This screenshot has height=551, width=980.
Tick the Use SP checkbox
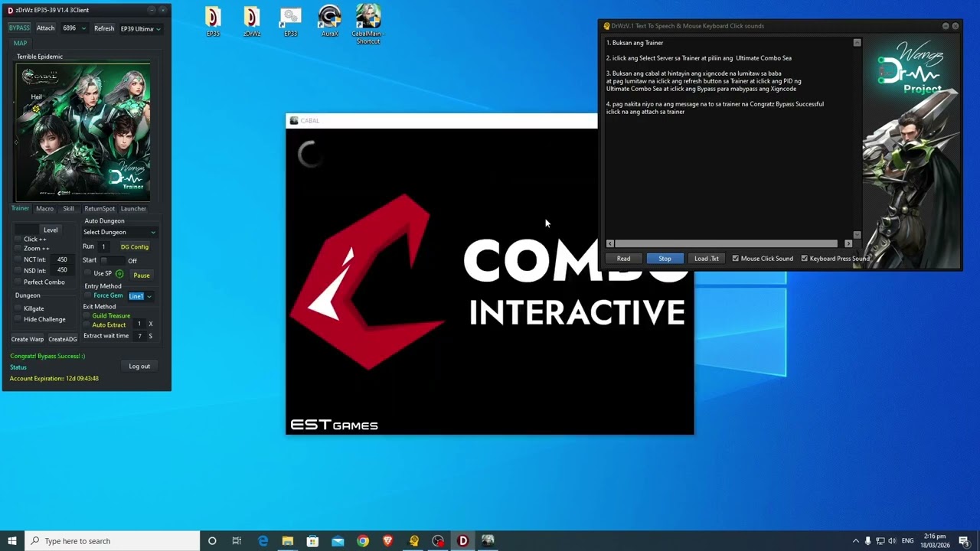point(87,273)
